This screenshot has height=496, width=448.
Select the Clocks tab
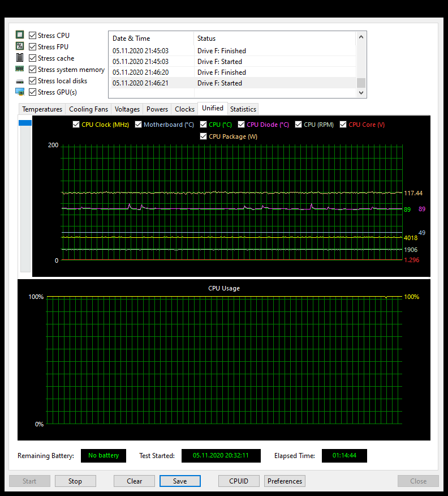click(184, 109)
